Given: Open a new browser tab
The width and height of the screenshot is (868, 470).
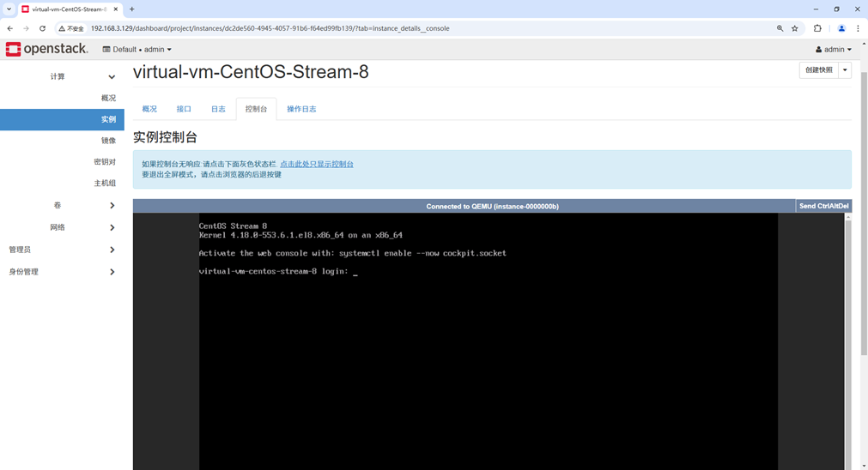Looking at the screenshot, I should (x=131, y=9).
